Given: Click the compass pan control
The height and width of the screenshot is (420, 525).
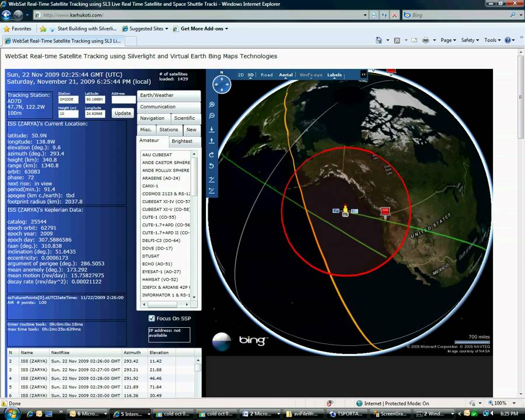Looking at the screenshot, I should click(x=222, y=85).
